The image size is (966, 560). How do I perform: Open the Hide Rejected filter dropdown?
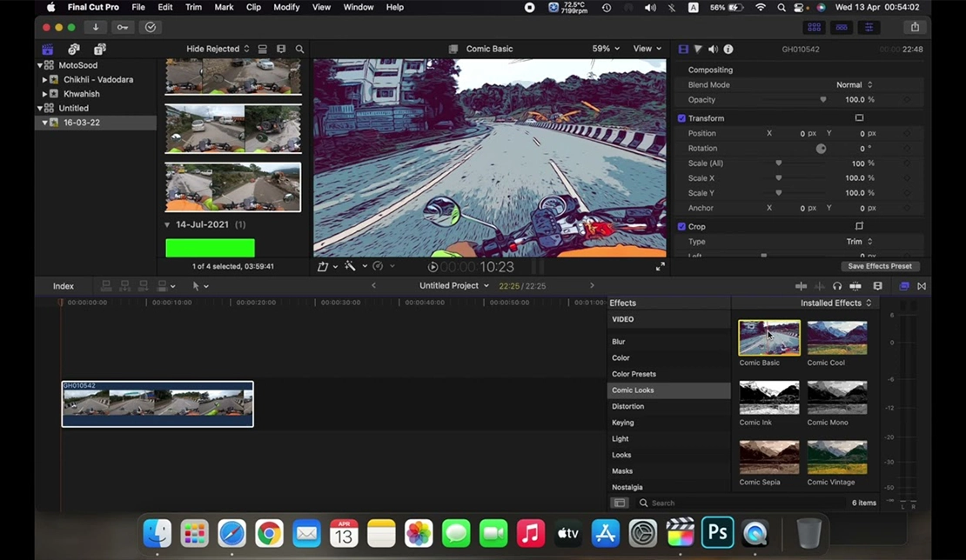pos(218,49)
